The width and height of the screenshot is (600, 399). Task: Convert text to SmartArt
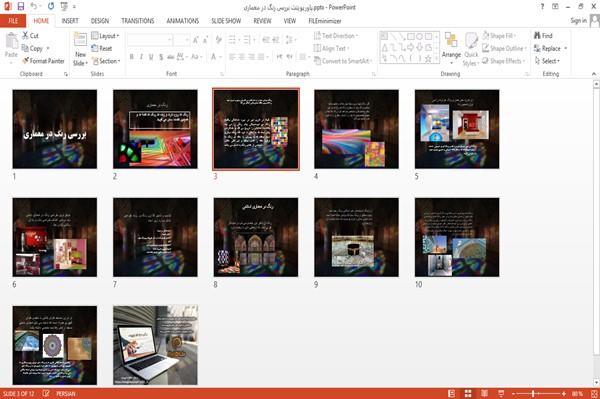coord(342,61)
